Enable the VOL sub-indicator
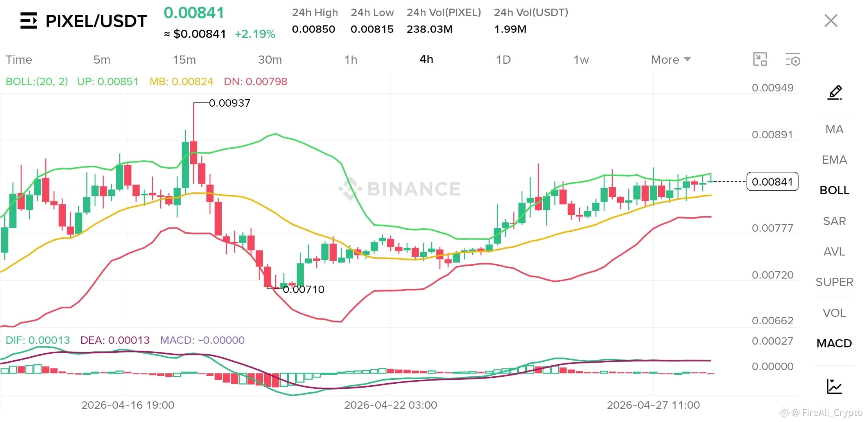868x422 pixels. (x=834, y=313)
